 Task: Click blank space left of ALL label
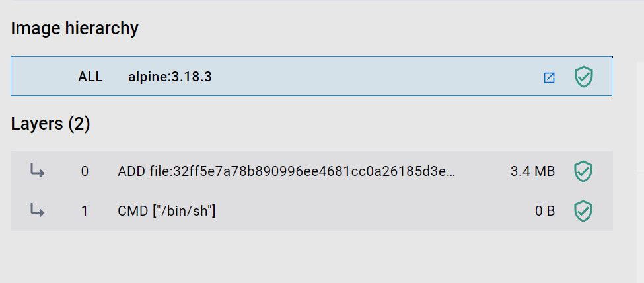(x=40, y=77)
